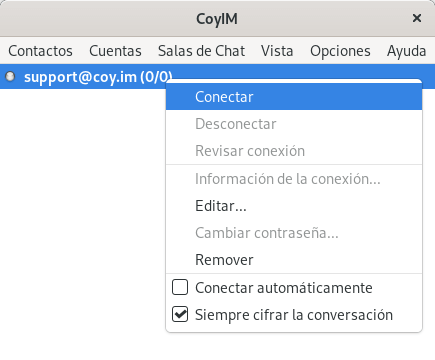The image size is (435, 360).
Task: Open the Contactos menu
Action: [40, 51]
